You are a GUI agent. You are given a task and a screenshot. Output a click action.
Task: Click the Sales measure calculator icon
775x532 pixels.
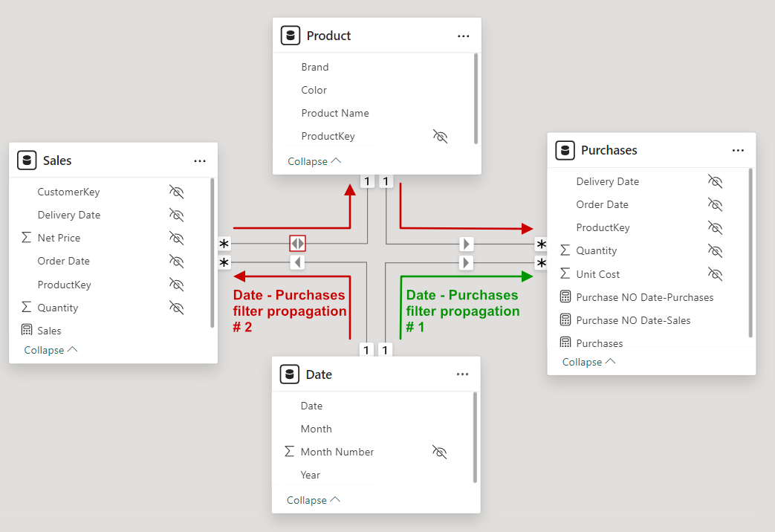(27, 330)
